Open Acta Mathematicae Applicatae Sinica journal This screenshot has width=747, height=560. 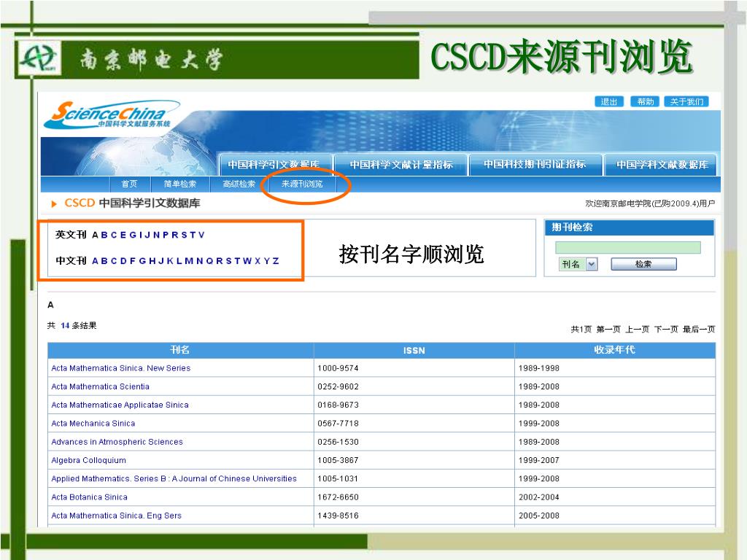pyautogui.click(x=120, y=405)
